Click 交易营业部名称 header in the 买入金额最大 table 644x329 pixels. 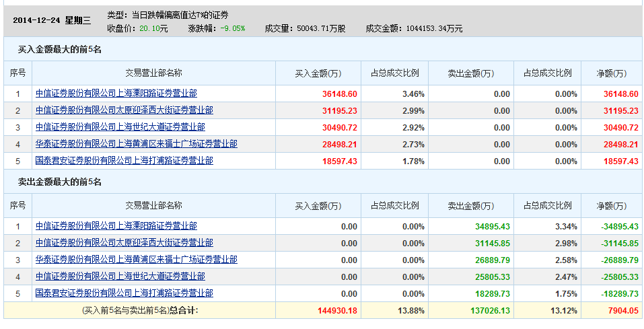pos(153,73)
